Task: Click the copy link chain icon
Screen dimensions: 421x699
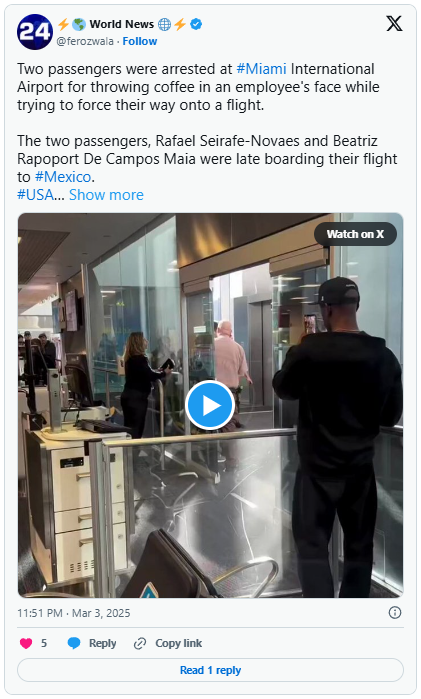Action: (x=140, y=643)
